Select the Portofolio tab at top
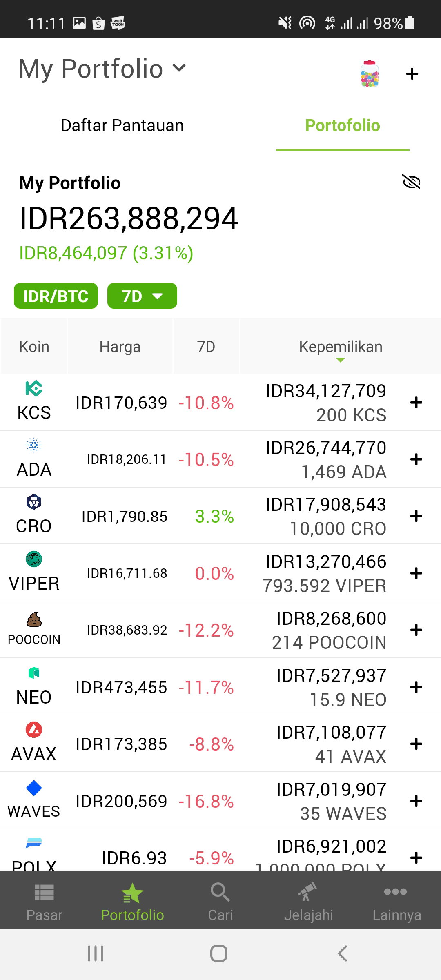 [x=343, y=125]
